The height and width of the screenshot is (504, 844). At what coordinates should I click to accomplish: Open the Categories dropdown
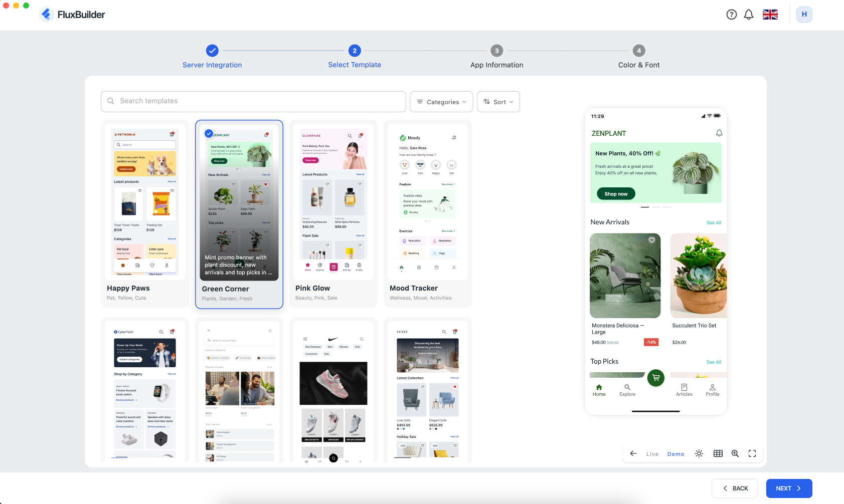click(x=441, y=102)
